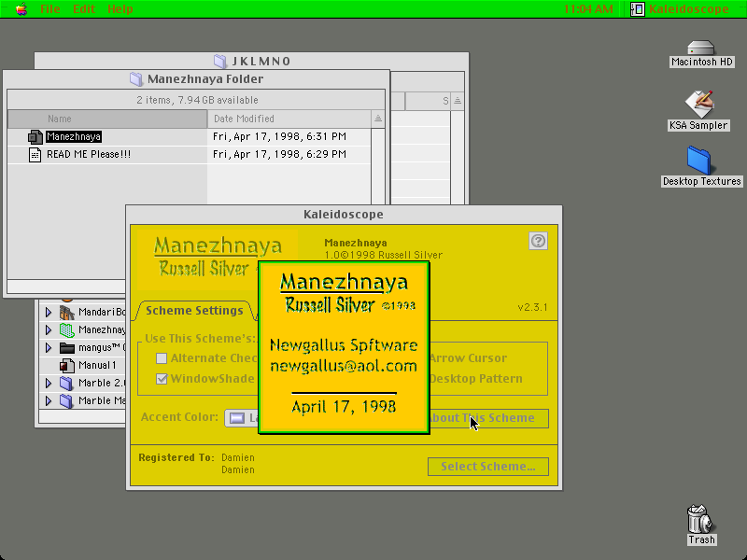Image resolution: width=747 pixels, height=560 pixels.
Task: Open the Help menu
Action: point(120,9)
